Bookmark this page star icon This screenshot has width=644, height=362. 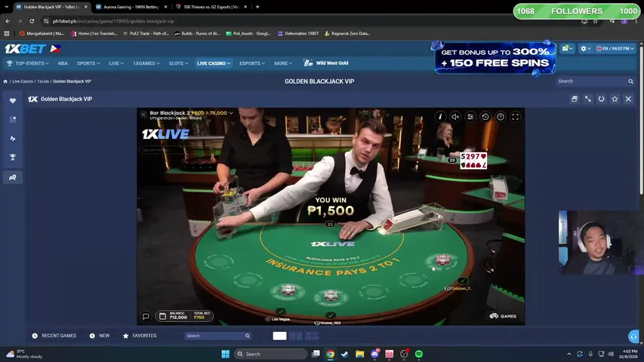pos(595,21)
